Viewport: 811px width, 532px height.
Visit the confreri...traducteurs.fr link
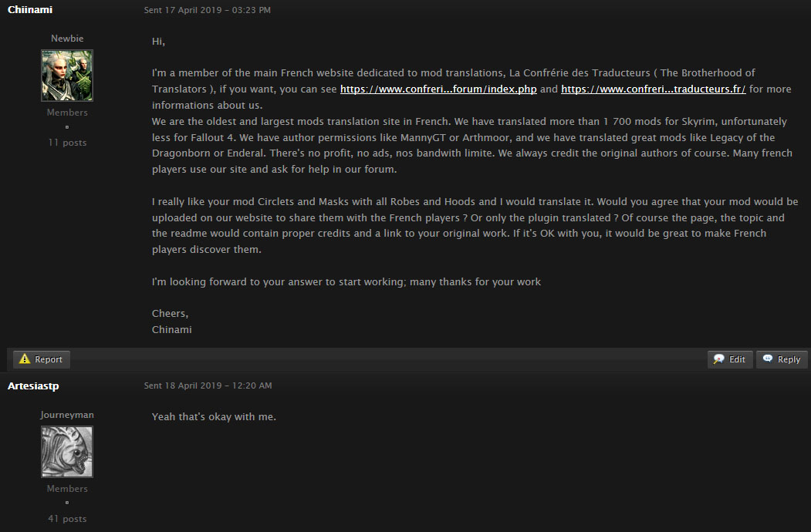coord(653,89)
